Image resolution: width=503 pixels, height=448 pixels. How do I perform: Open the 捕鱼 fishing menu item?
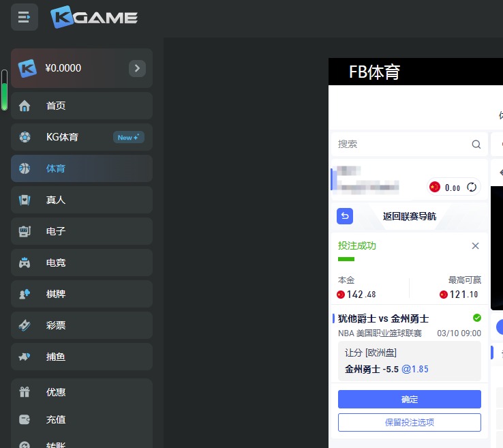coord(82,357)
